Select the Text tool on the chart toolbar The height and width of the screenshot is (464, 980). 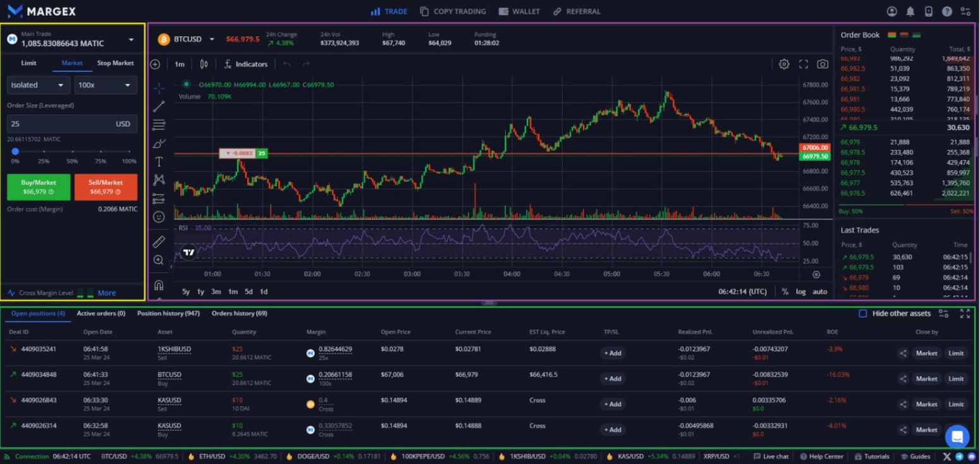point(158,161)
